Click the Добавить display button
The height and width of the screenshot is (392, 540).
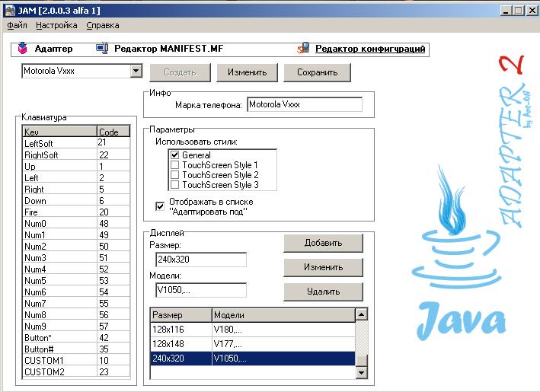[323, 243]
